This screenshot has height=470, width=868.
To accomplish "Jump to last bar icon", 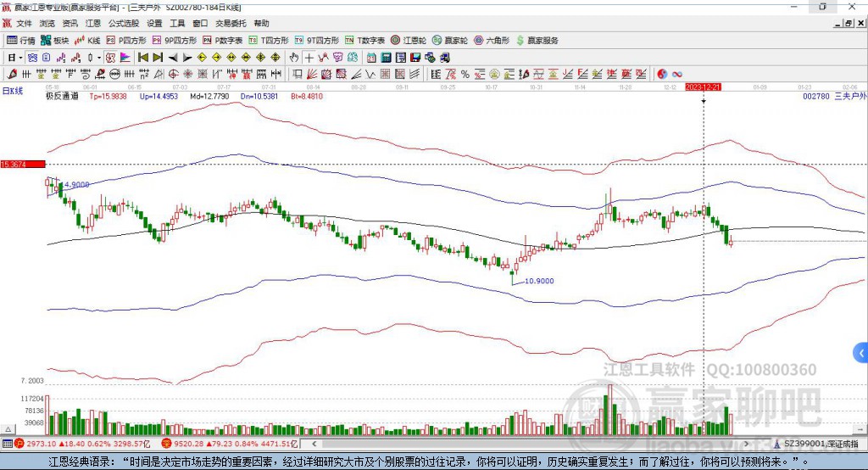I will point(158,58).
